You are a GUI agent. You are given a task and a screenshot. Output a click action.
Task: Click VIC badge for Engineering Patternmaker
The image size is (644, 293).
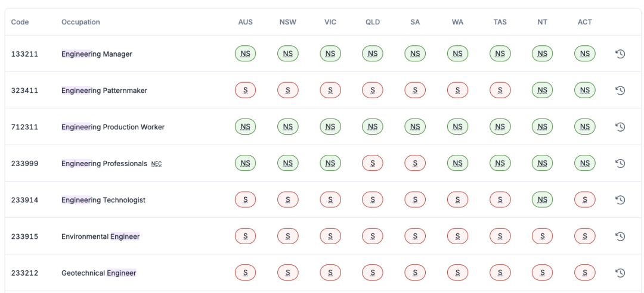[330, 91]
